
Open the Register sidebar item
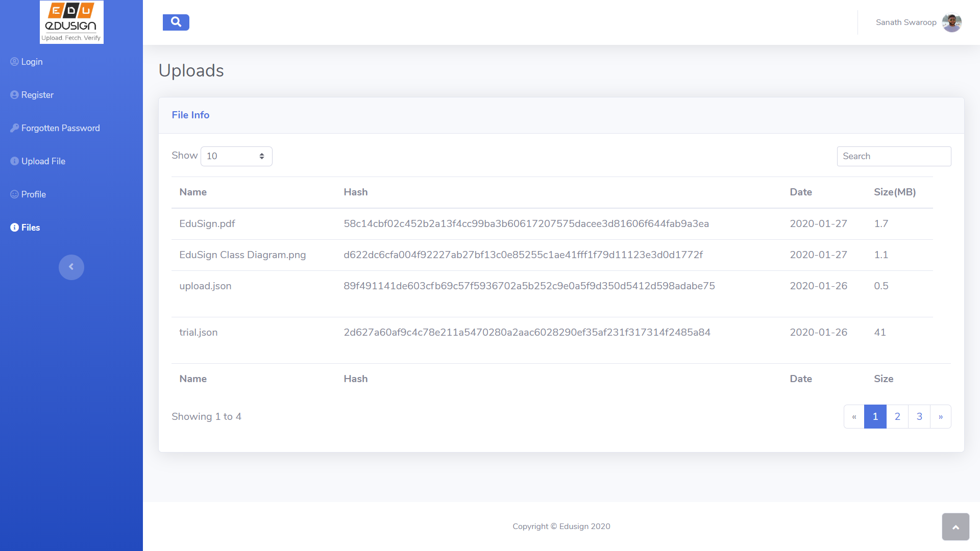coord(37,95)
